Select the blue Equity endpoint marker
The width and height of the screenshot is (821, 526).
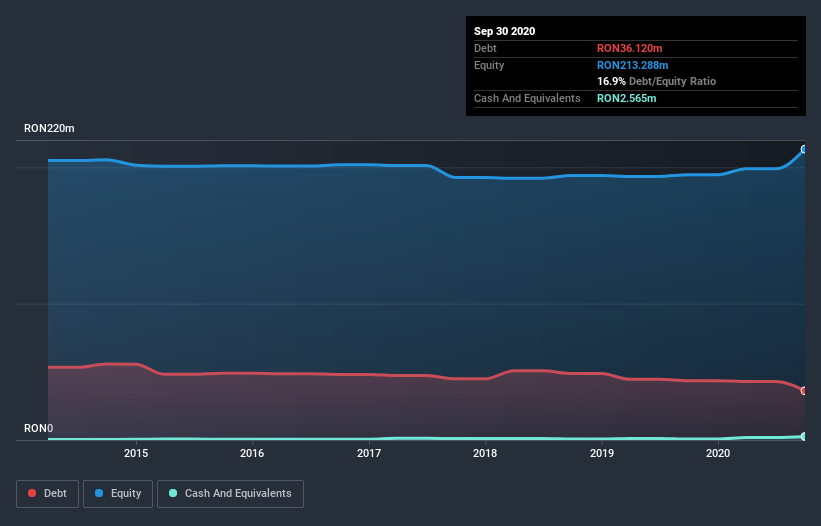[x=804, y=149]
